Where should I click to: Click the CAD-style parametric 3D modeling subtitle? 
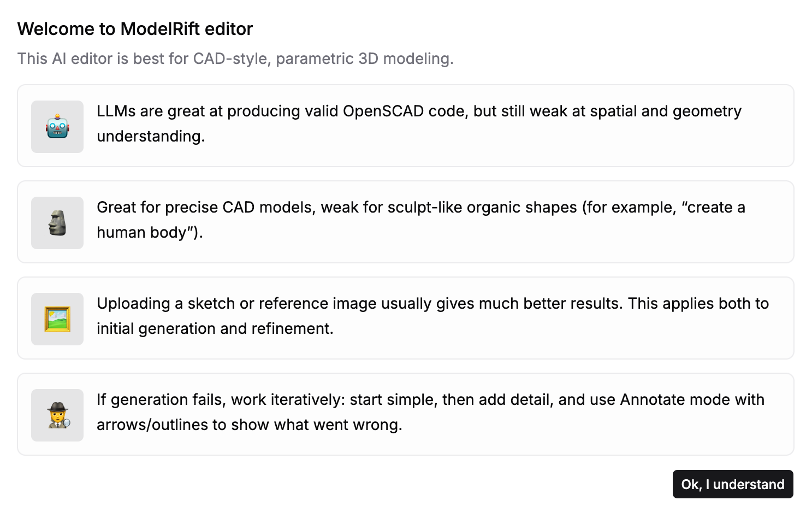pos(235,58)
